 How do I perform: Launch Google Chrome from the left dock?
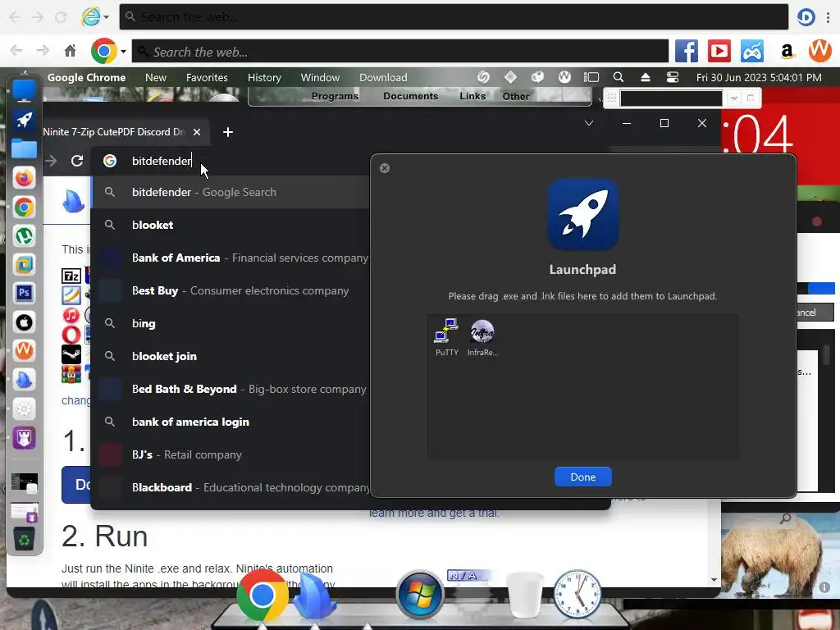(x=24, y=207)
